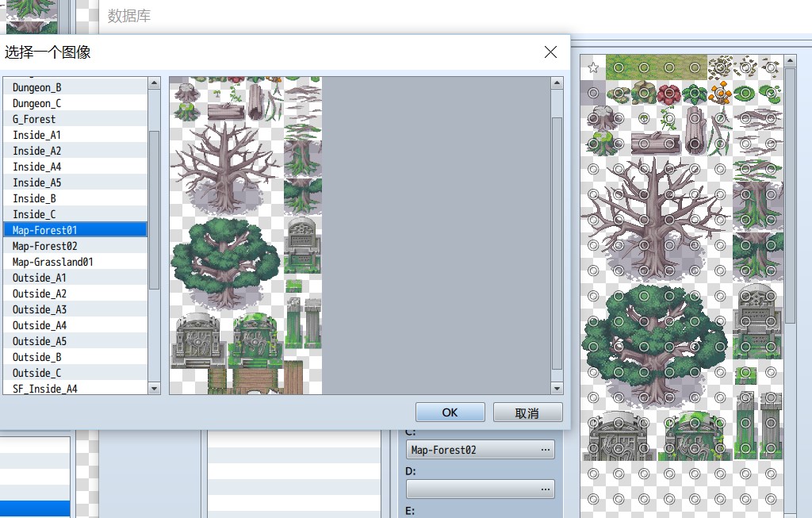This screenshot has height=518, width=812.
Task: Select the orange mushroom cluster tile
Action: click(x=720, y=94)
